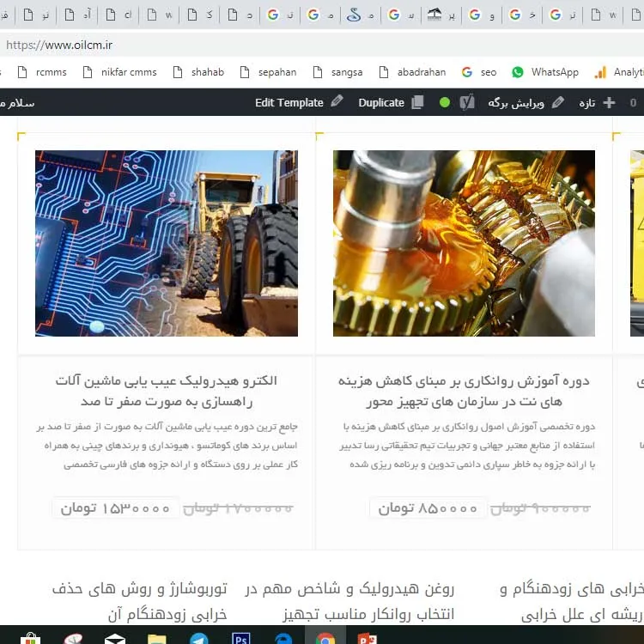644x644 pixels.
Task: Click the Yoast SEO icon in admin bar
Action: (466, 102)
